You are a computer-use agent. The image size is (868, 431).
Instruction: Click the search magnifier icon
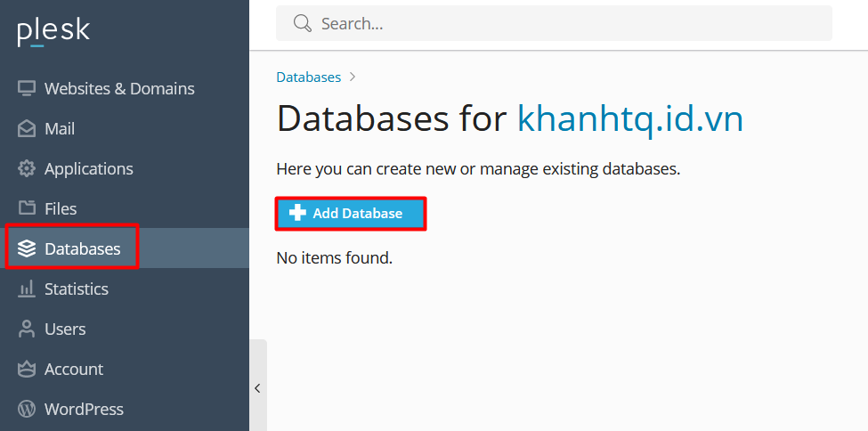click(303, 23)
